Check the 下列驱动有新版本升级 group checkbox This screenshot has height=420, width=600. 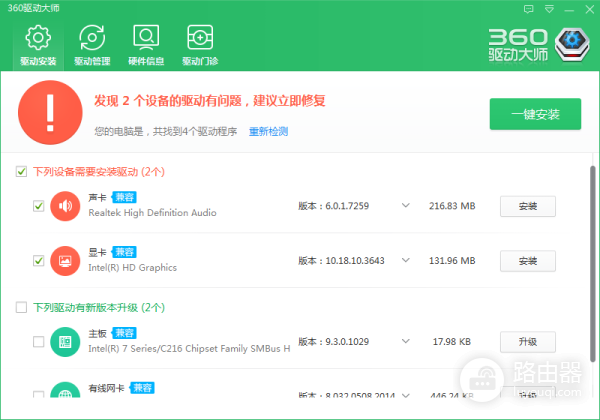tap(21, 307)
